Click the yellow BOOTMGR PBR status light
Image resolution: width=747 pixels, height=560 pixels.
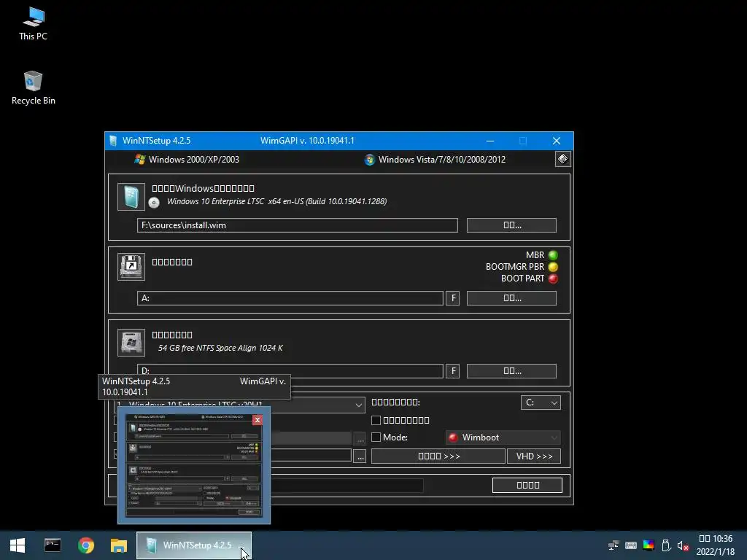coord(553,267)
